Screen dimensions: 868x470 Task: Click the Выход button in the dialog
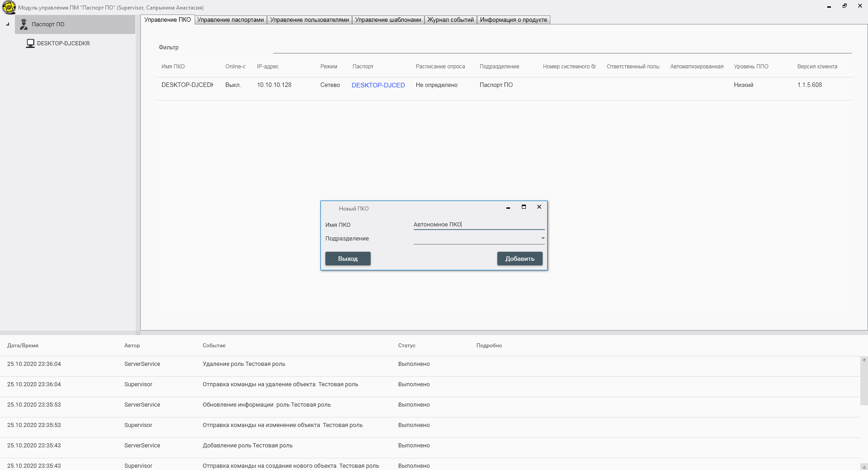348,259
